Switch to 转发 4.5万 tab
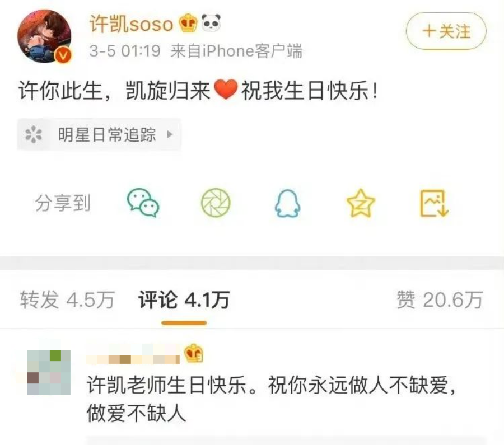Viewport: 504px width, 445px height. [67, 300]
